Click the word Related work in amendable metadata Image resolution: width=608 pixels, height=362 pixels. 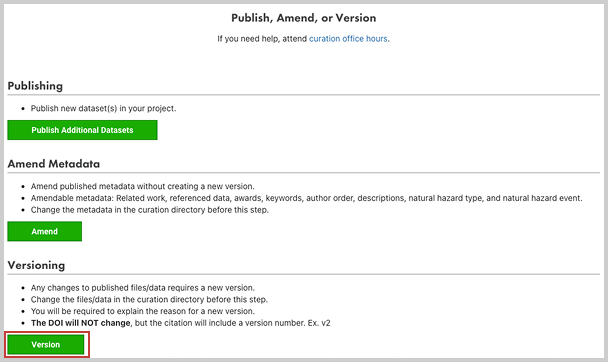click(x=141, y=198)
